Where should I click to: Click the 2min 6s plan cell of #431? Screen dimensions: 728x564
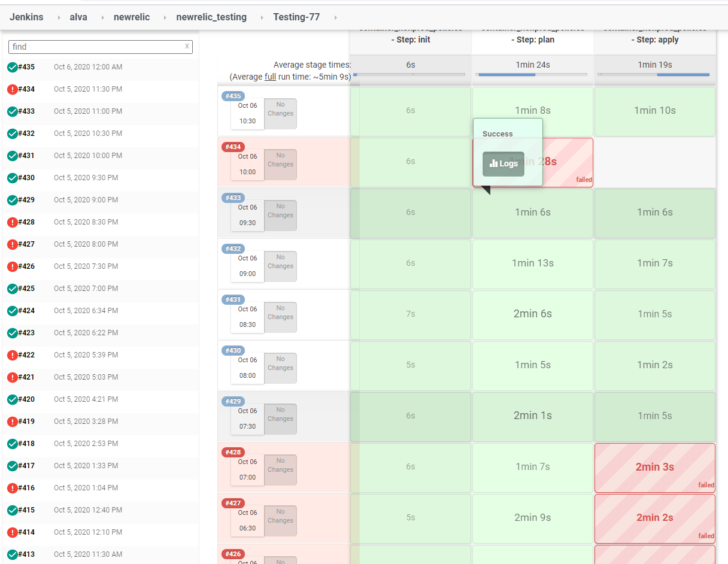point(533,315)
